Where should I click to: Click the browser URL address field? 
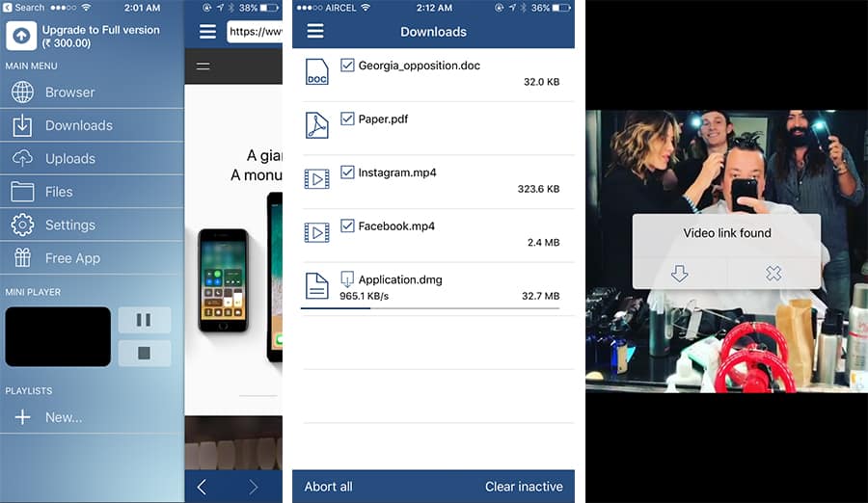point(254,32)
